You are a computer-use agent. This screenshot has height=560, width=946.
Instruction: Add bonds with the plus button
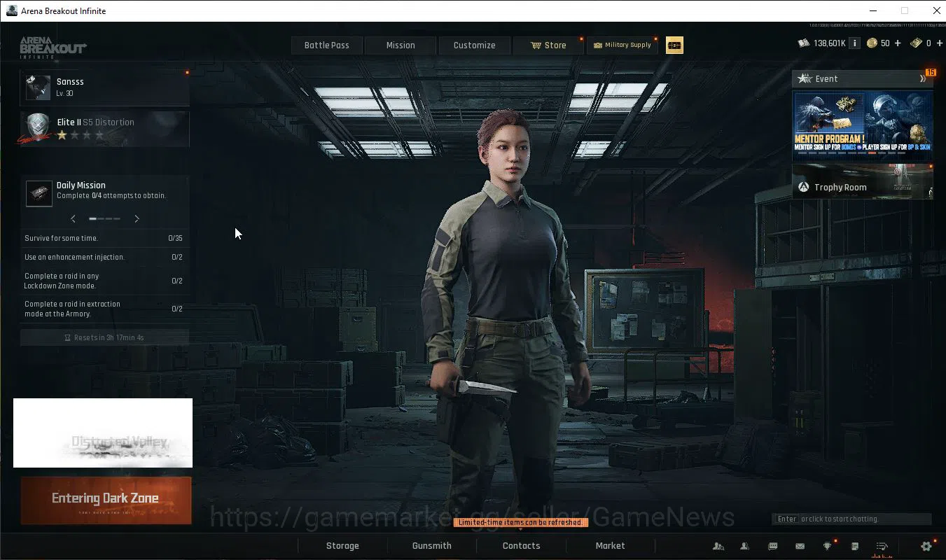(x=940, y=43)
